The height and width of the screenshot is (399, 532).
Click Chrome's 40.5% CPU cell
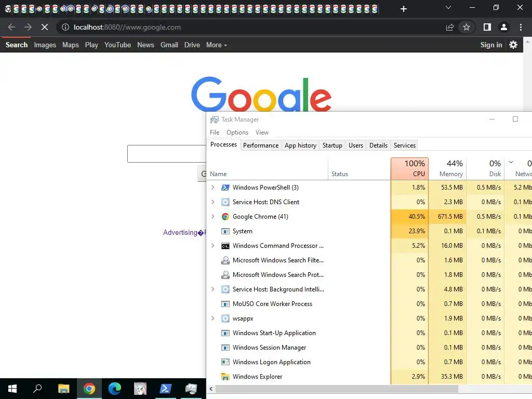click(x=409, y=217)
